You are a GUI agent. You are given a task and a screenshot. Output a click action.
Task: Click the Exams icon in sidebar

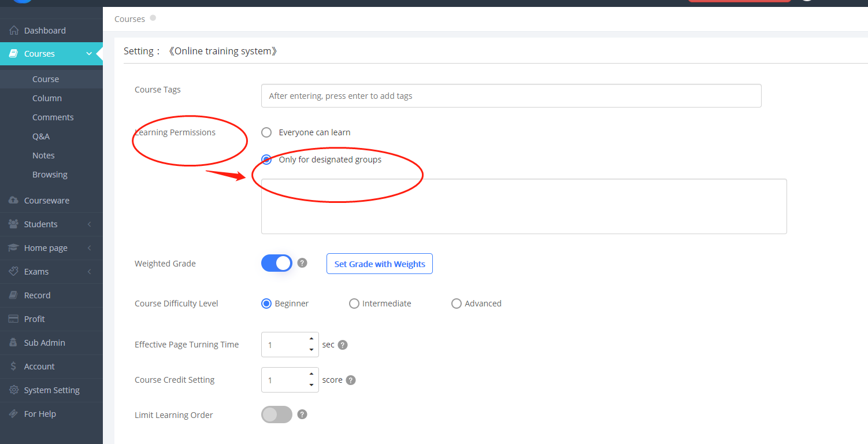[14, 272]
